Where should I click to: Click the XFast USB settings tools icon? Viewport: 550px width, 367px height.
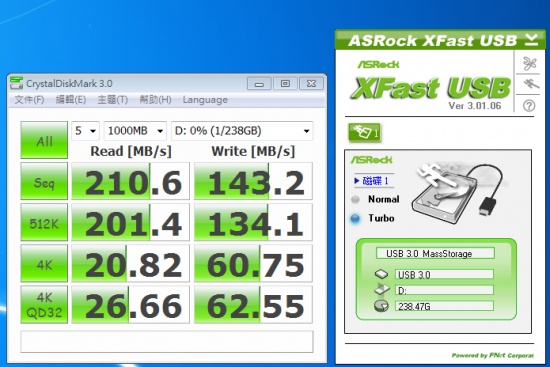530,64
